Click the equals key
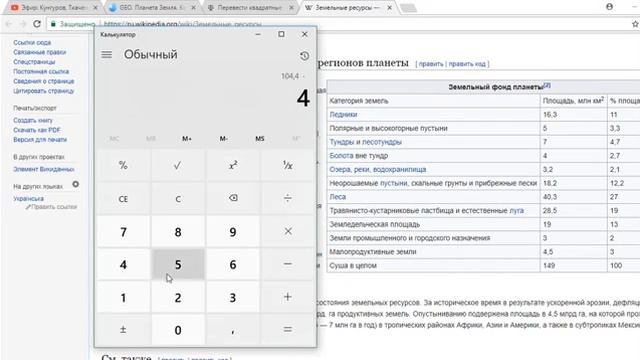Screen dimensions: 640x360 pos(287,329)
